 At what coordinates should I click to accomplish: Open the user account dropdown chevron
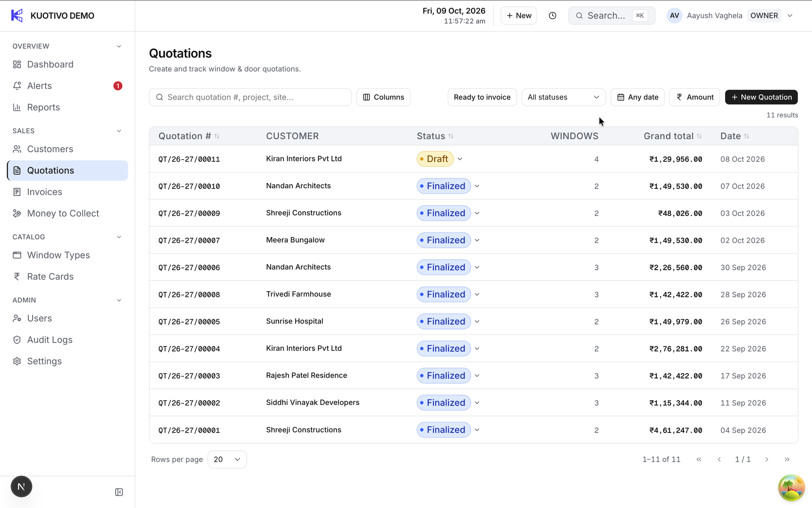click(x=790, y=15)
